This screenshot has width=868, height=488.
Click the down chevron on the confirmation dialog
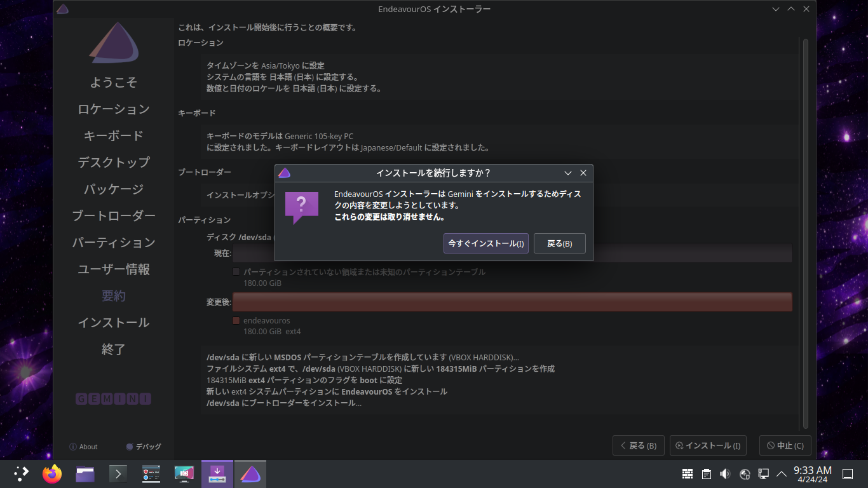tap(568, 173)
